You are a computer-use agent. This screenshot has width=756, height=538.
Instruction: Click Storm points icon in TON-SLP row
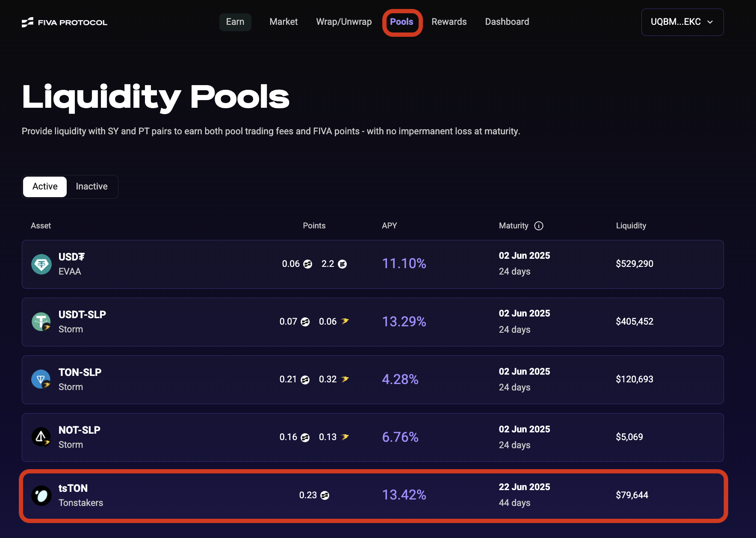coord(345,379)
